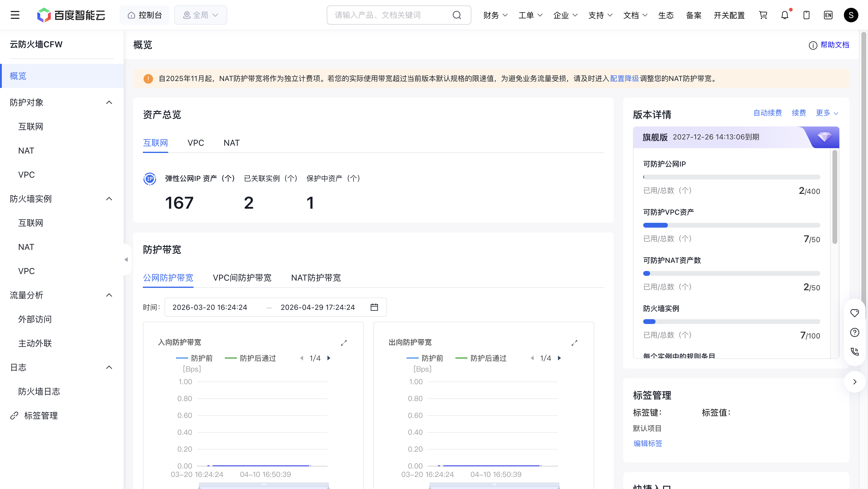Switch to the VPC tab in 资产总览
Screen dimensions: 868x489
(195, 143)
